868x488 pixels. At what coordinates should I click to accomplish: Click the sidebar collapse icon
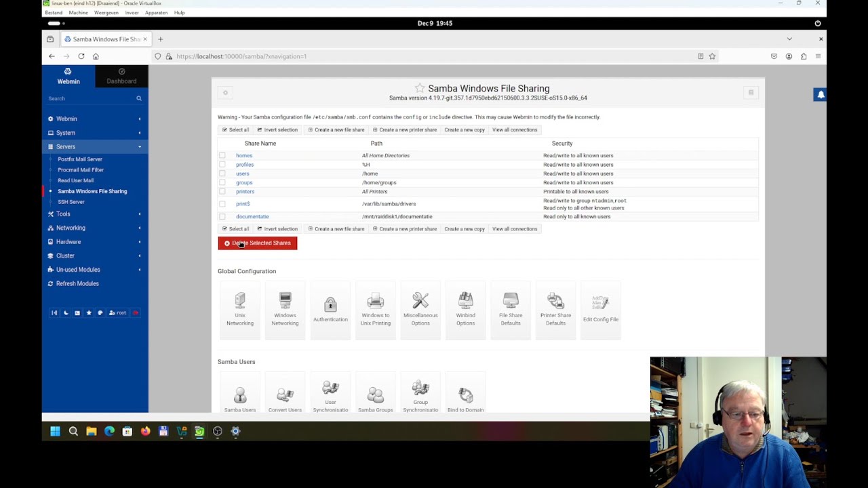pyautogui.click(x=54, y=313)
